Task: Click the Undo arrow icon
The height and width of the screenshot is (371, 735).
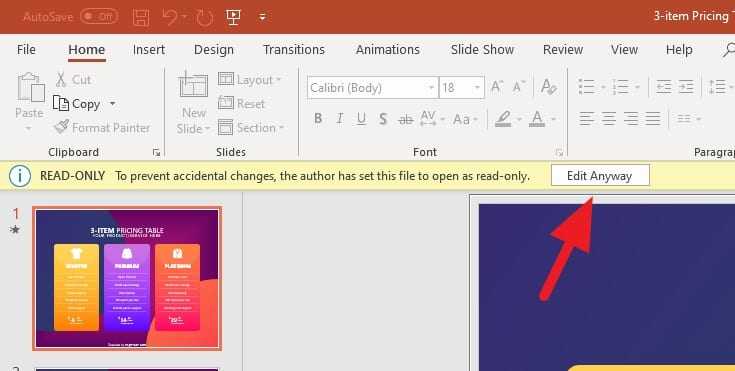Action: [x=170, y=17]
